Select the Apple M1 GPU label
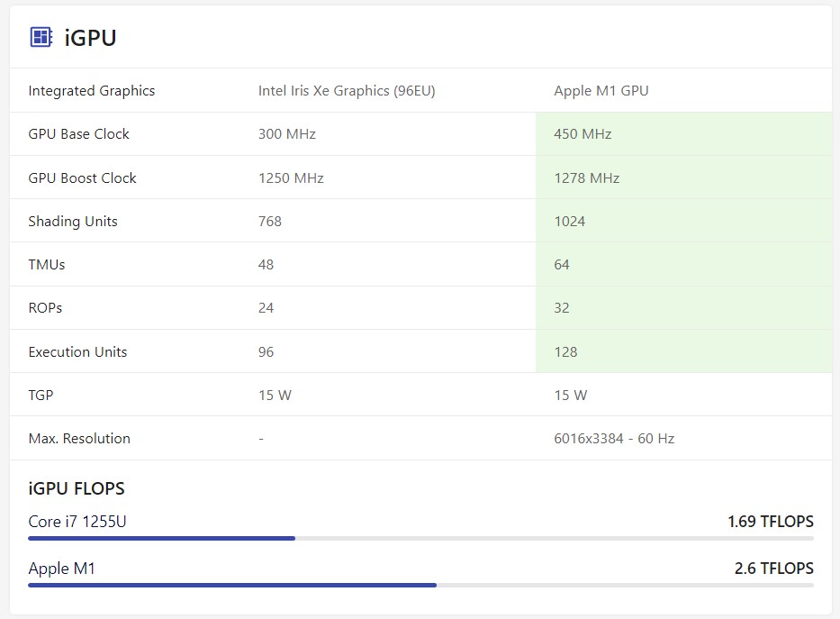The width and height of the screenshot is (840, 619). (601, 91)
